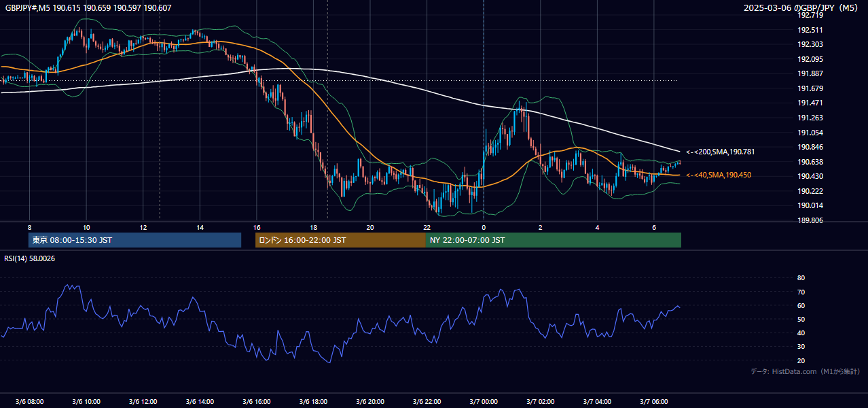Click hour tick 16 under price chart
The height and width of the screenshot is (408, 868).
pyautogui.click(x=256, y=227)
